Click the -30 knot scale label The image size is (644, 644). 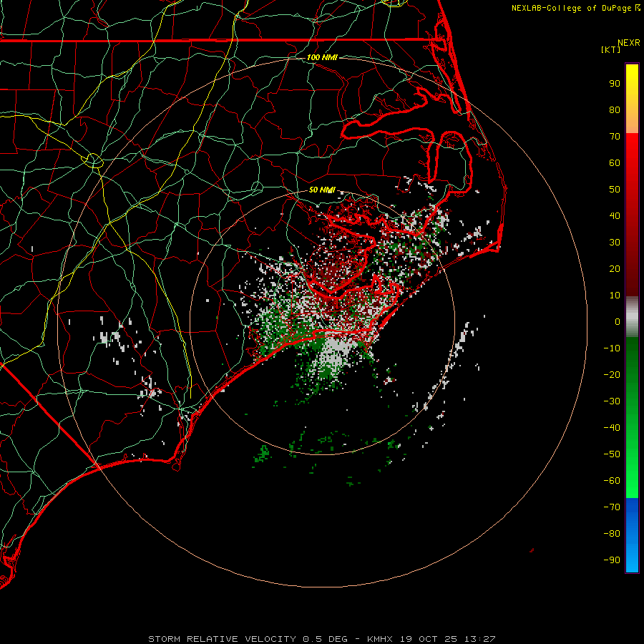[x=612, y=401]
